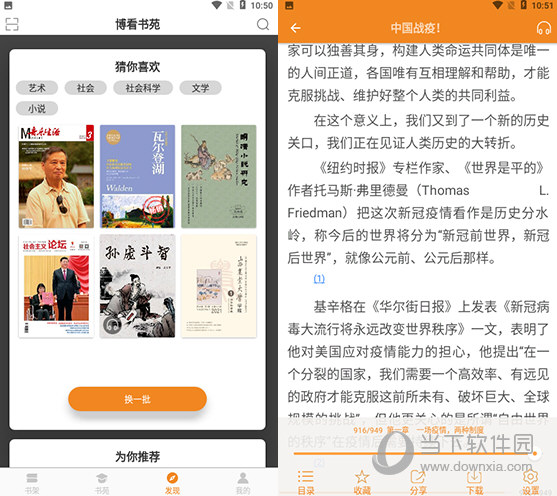This screenshot has height=496, width=557.
Task: Open the 东方生活 magazine cover
Action: [x=56, y=176]
